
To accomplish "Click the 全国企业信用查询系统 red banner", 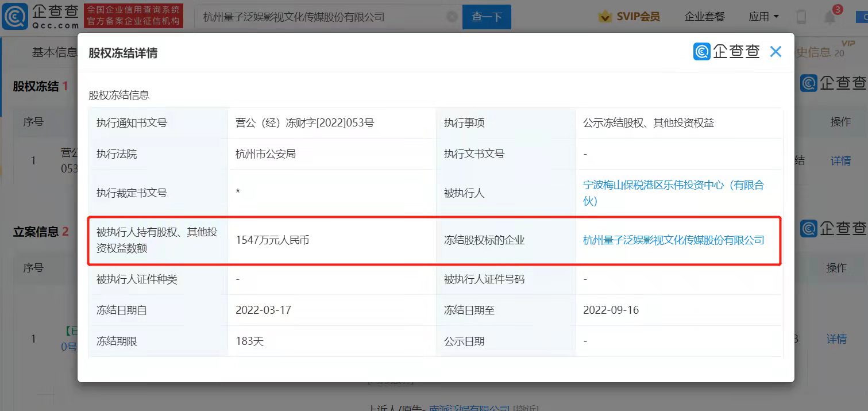I will coord(133,16).
